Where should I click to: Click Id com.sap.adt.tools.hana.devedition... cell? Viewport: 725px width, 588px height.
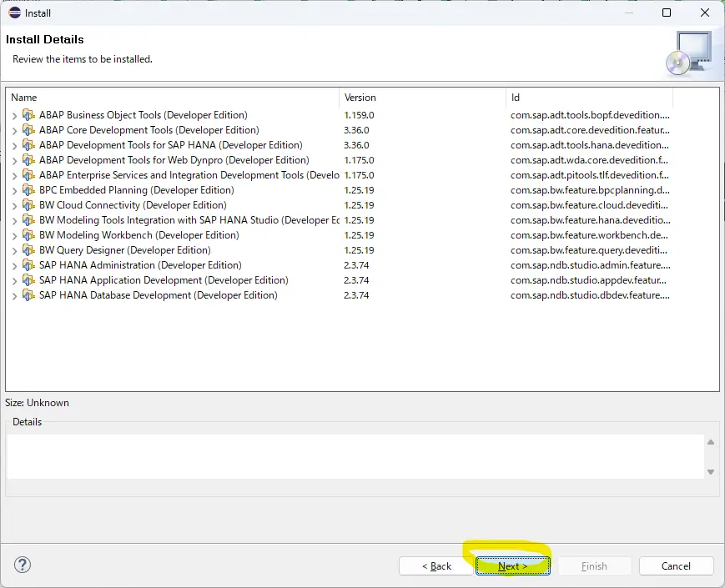(590, 144)
